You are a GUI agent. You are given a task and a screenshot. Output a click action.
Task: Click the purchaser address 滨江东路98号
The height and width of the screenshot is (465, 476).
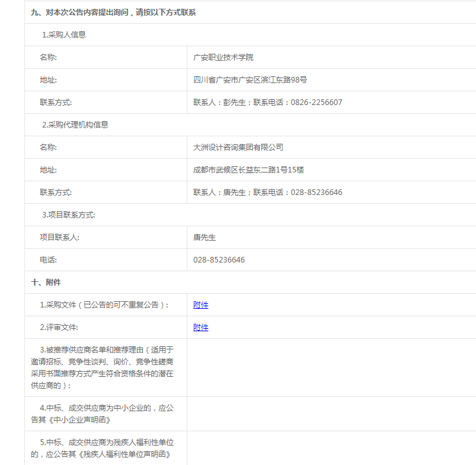[250, 80]
